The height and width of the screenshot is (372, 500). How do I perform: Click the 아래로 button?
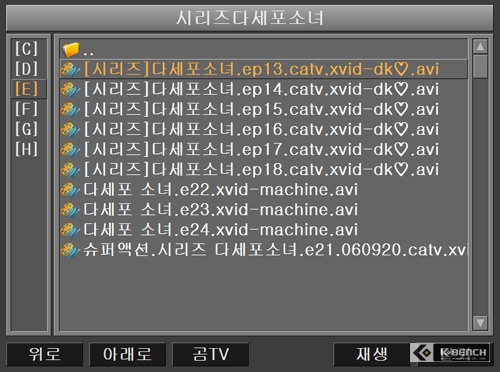point(127,354)
